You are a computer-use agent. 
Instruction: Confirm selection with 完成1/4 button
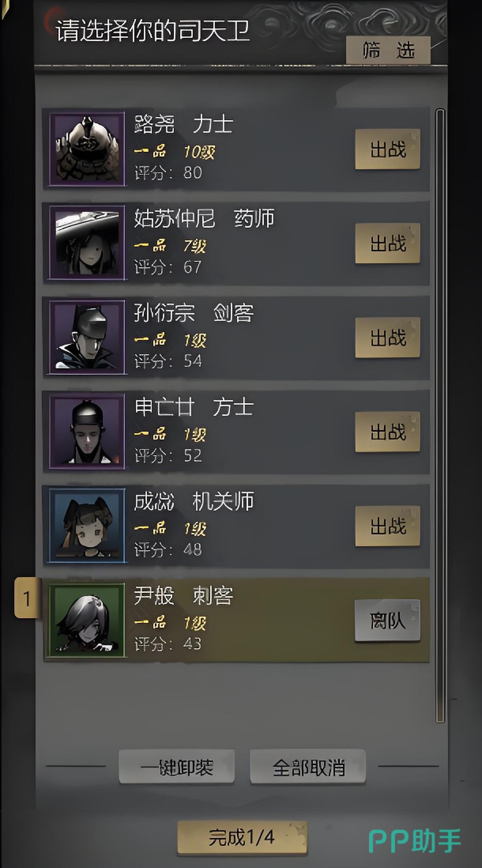242,837
